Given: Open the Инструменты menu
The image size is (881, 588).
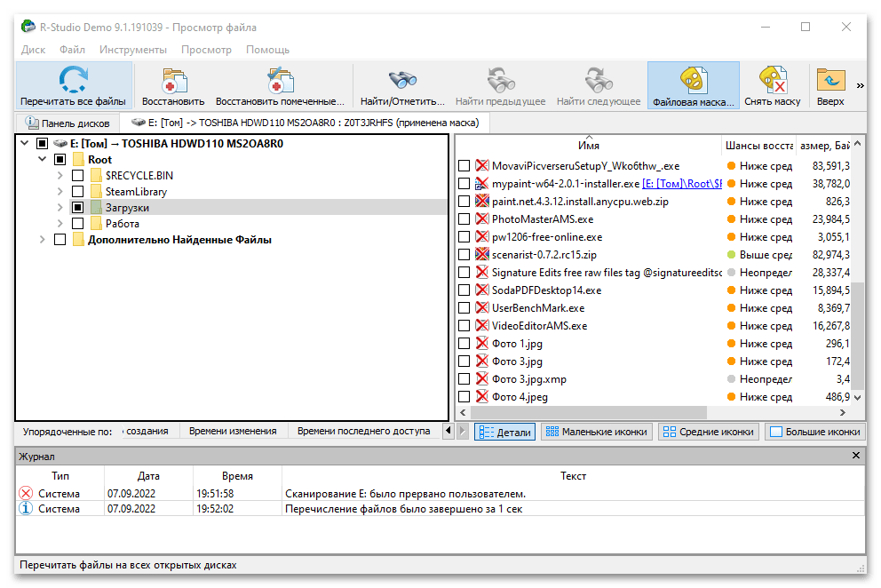Looking at the screenshot, I should pos(133,50).
